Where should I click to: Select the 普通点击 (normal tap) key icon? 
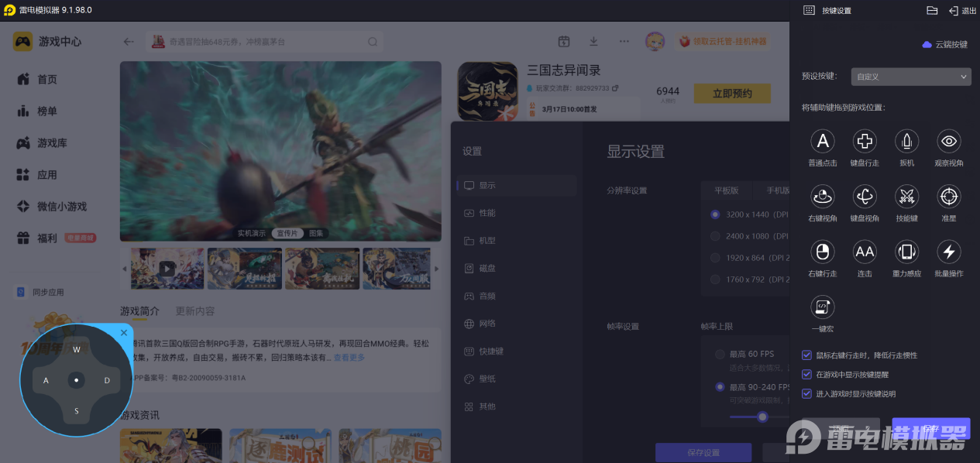click(823, 141)
